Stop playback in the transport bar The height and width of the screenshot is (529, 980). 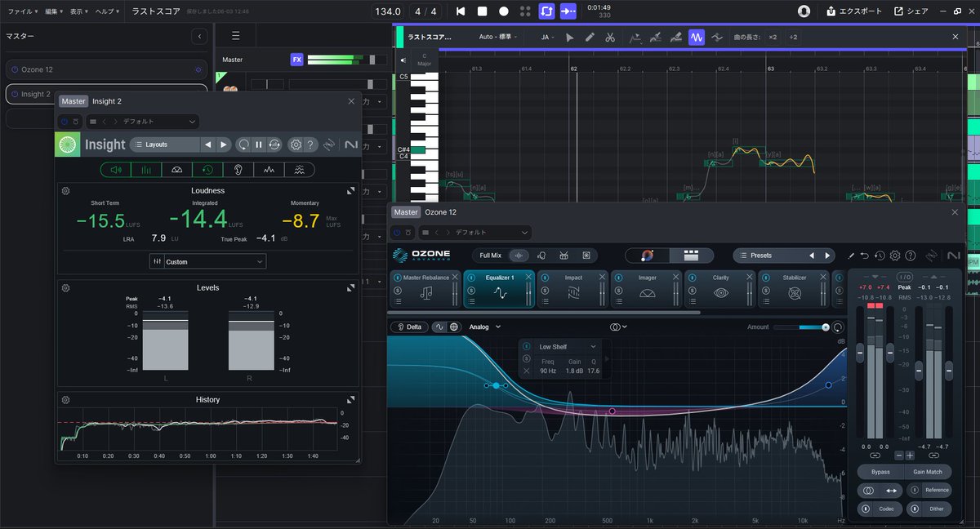point(482,11)
